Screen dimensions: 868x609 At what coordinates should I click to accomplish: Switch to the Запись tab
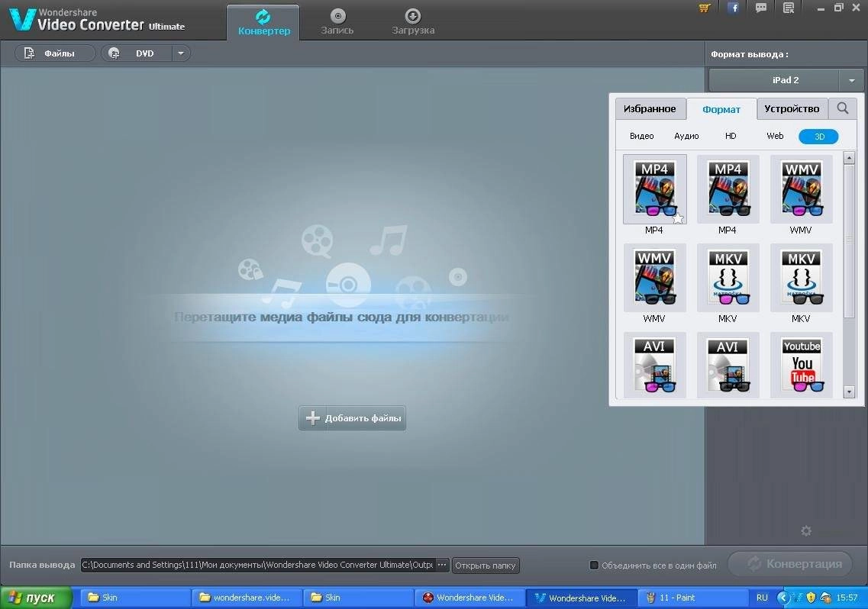pos(337,22)
